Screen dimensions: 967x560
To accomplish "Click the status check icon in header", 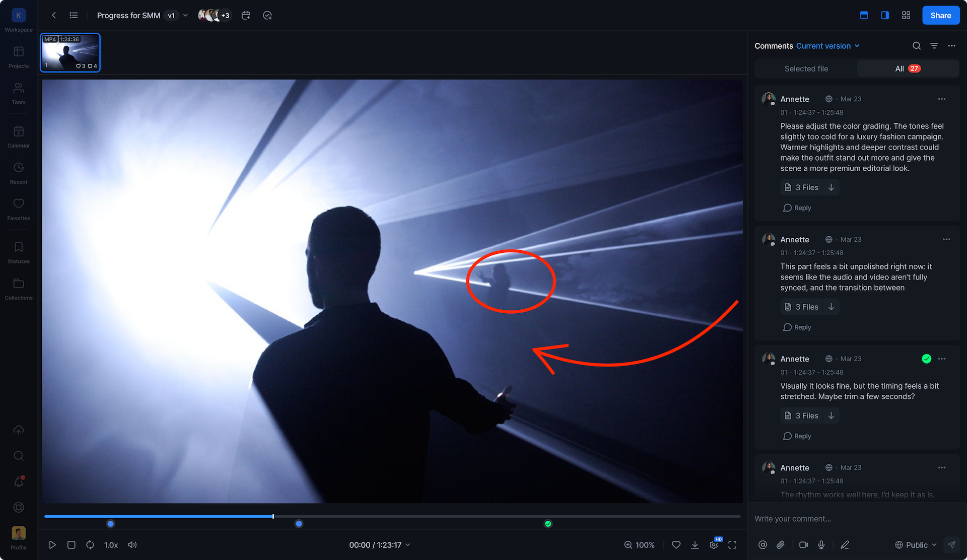I will (267, 15).
